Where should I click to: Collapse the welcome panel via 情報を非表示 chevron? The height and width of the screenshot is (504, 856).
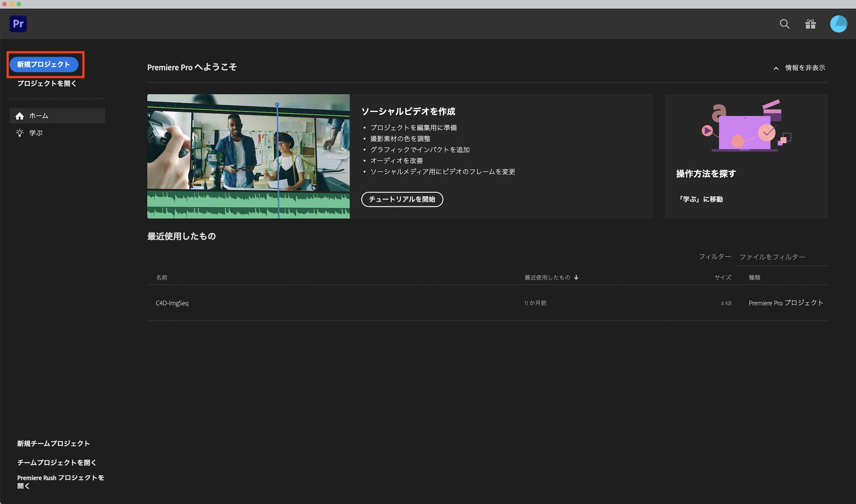click(x=776, y=68)
